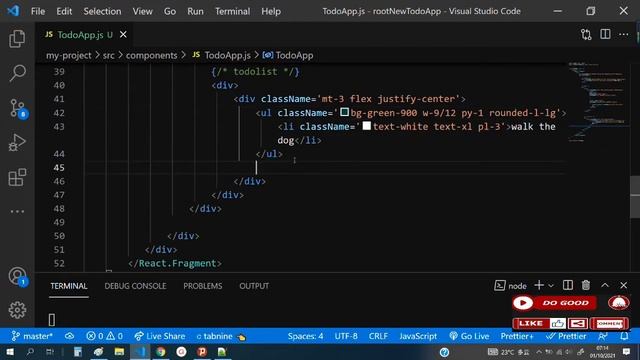The width and height of the screenshot is (640, 360).
Task: Click src in the breadcrumb
Action: [109, 55]
